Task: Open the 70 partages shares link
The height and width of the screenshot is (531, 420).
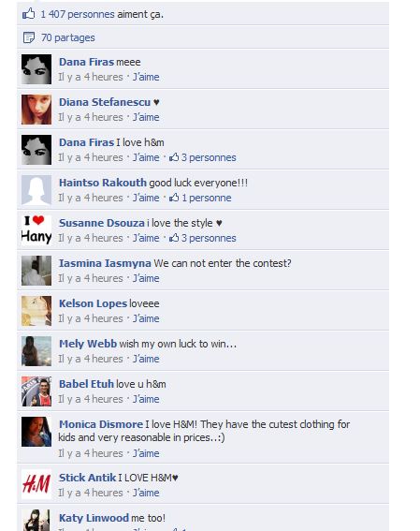Action: tap(68, 37)
